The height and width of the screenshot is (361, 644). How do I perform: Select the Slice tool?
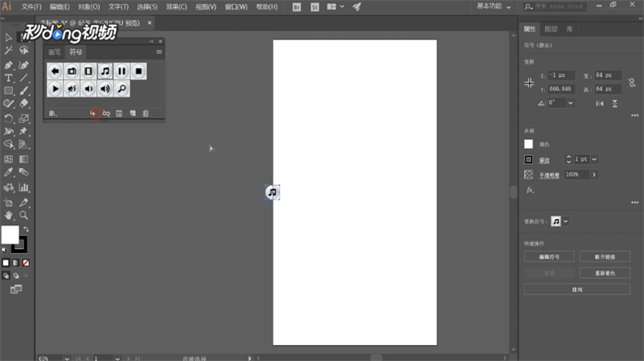click(24, 203)
